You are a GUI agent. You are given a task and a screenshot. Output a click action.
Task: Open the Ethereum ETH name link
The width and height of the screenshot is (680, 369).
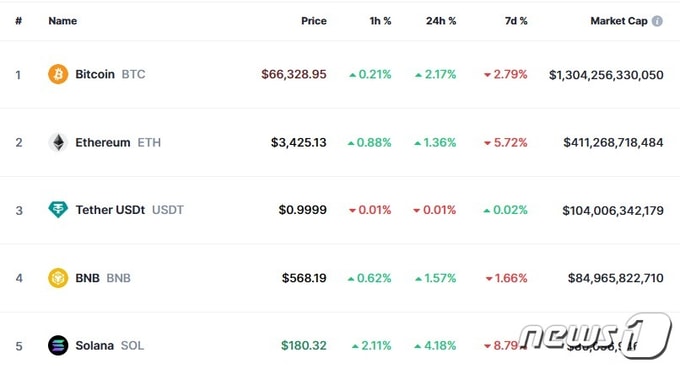118,142
